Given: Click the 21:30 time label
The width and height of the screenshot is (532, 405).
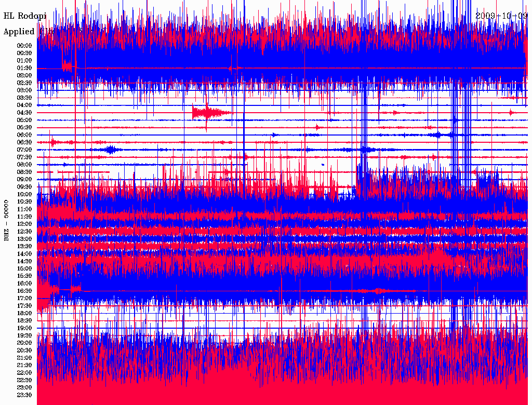Looking at the screenshot, I should 24,366.
